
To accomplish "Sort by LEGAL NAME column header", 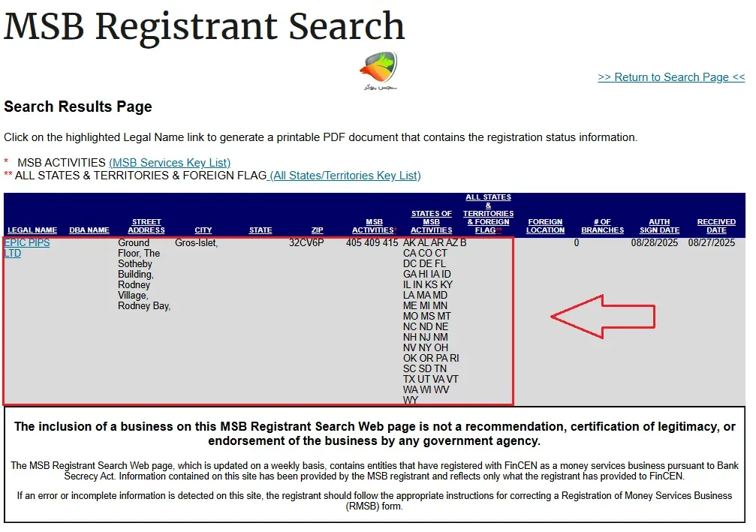I will [x=32, y=230].
